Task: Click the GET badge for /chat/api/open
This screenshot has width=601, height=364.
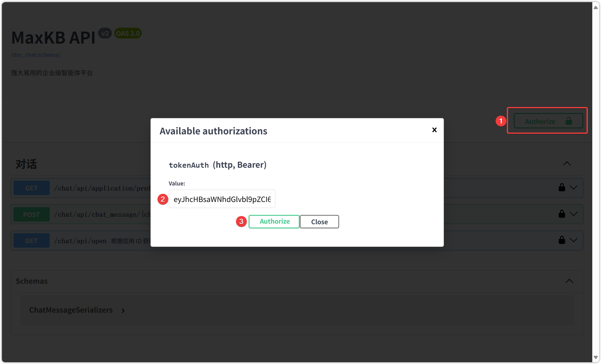Action: [x=32, y=241]
